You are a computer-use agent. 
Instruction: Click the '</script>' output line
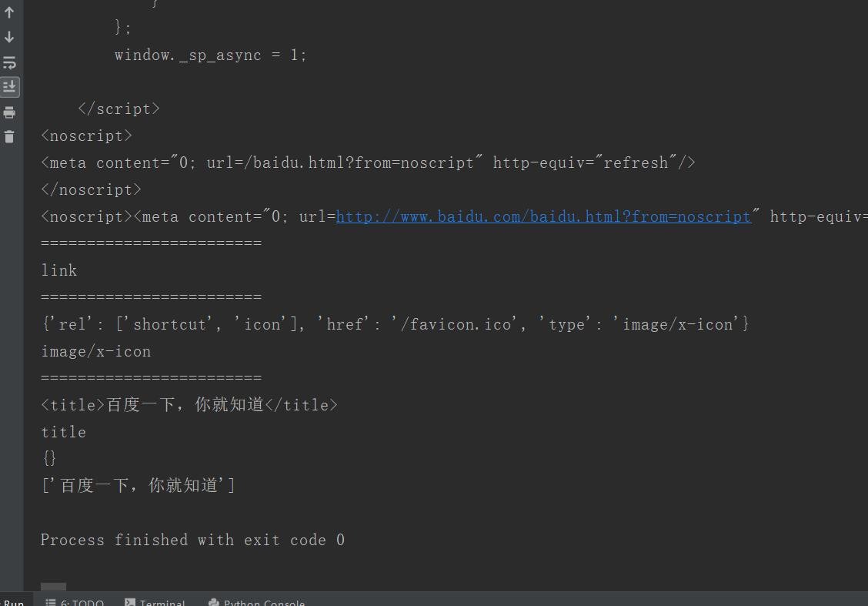point(119,109)
